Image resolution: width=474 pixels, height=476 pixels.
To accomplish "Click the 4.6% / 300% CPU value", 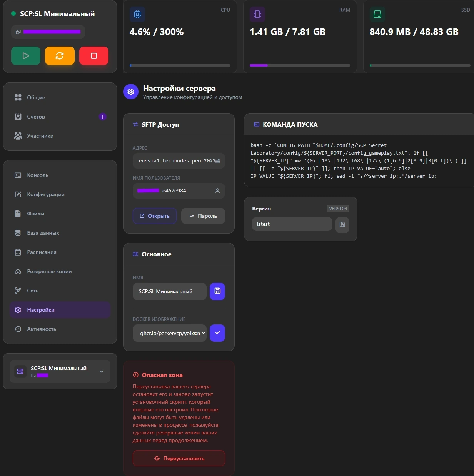I will pos(157,32).
